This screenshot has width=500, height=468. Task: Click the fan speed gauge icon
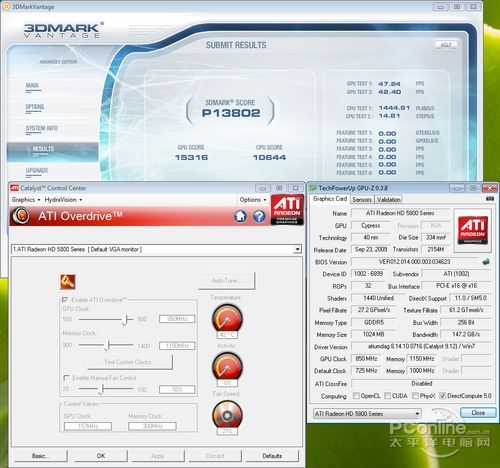coord(227,415)
